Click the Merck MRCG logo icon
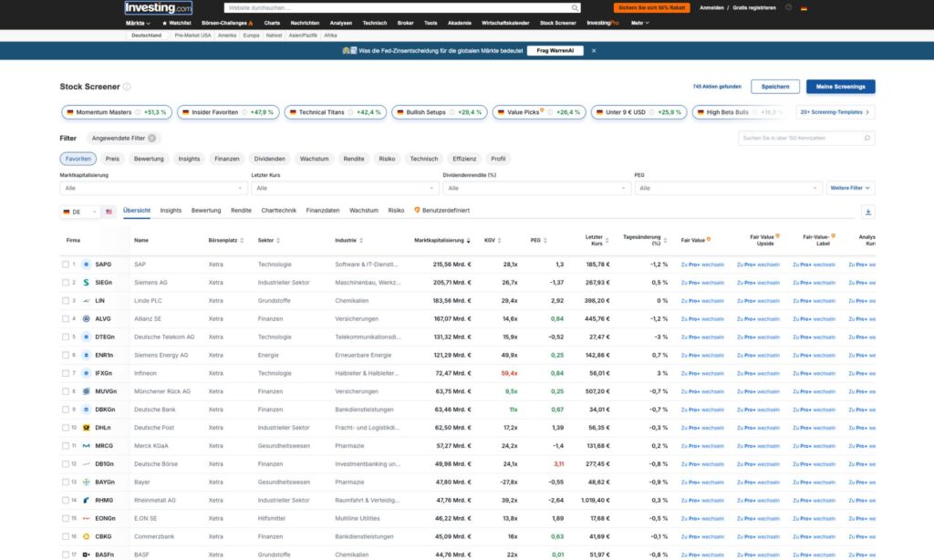The image size is (934, 560). tap(86, 446)
